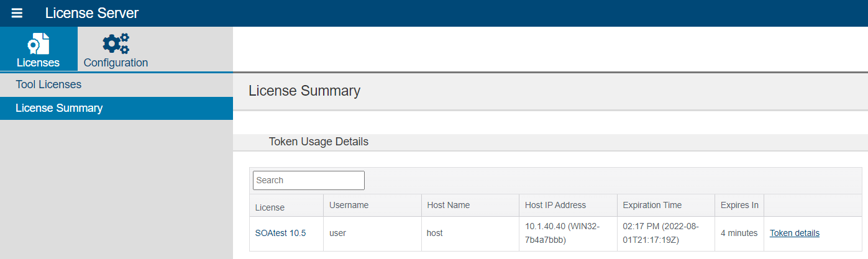Open the Token details link
Image resolution: width=868 pixels, height=259 pixels.
coord(795,234)
